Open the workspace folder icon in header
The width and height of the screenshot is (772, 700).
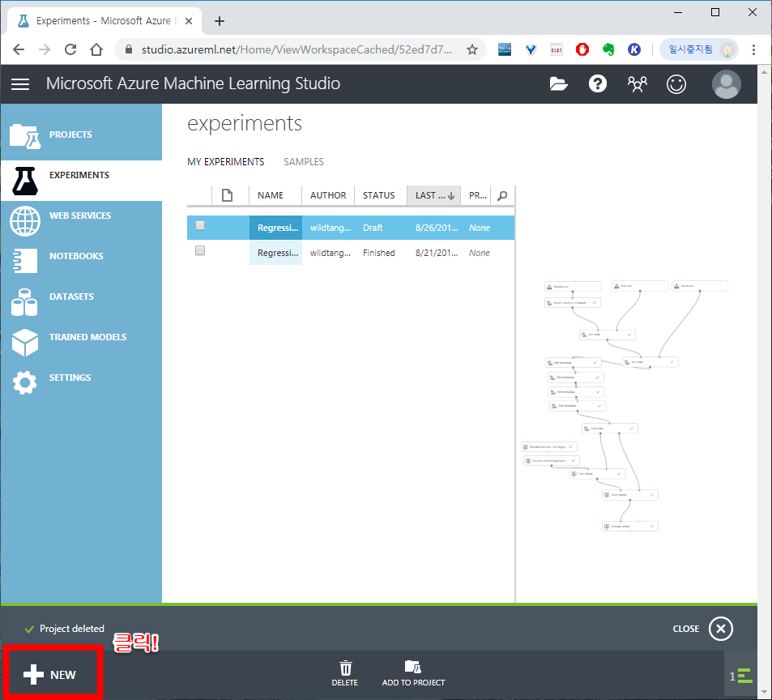pyautogui.click(x=558, y=84)
